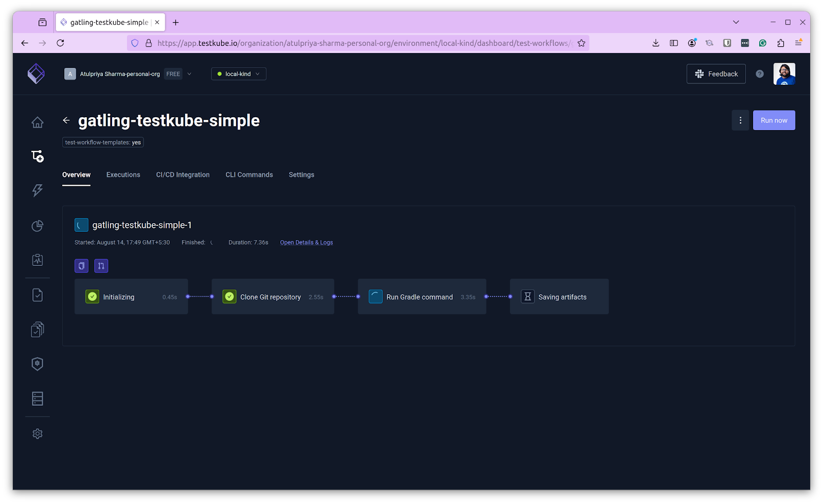Bookmark the page with star icon
The width and height of the screenshot is (823, 504).
[581, 43]
